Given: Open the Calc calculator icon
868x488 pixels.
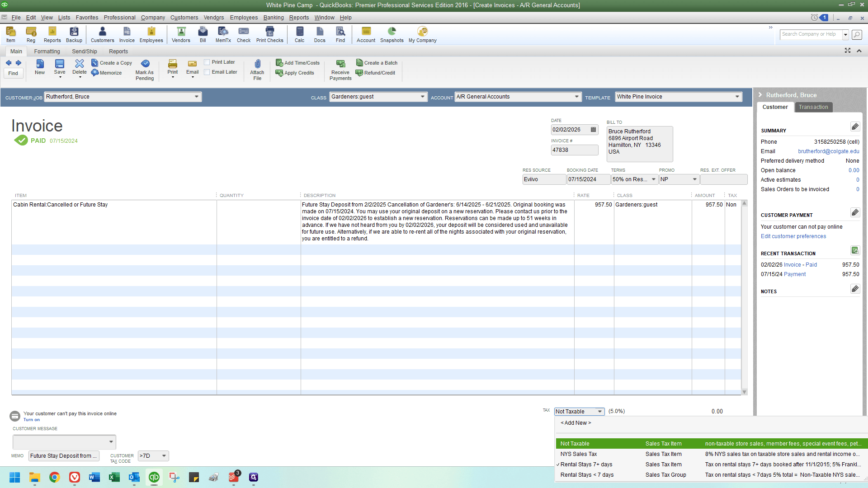Looking at the screenshot, I should [300, 34].
